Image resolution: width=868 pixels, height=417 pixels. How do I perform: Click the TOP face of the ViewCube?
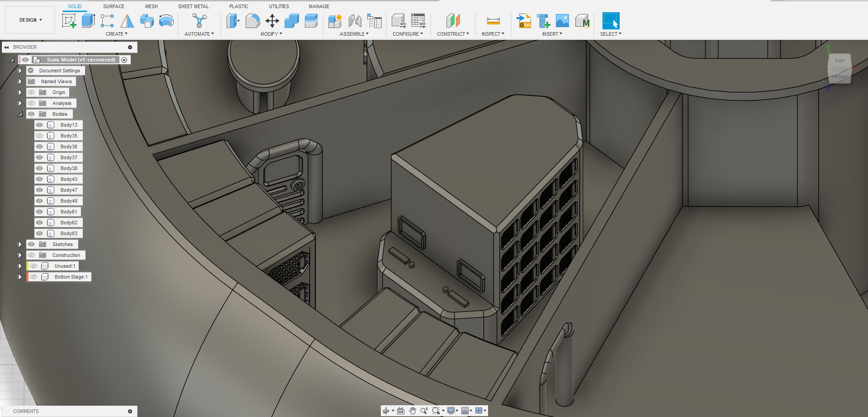840,61
